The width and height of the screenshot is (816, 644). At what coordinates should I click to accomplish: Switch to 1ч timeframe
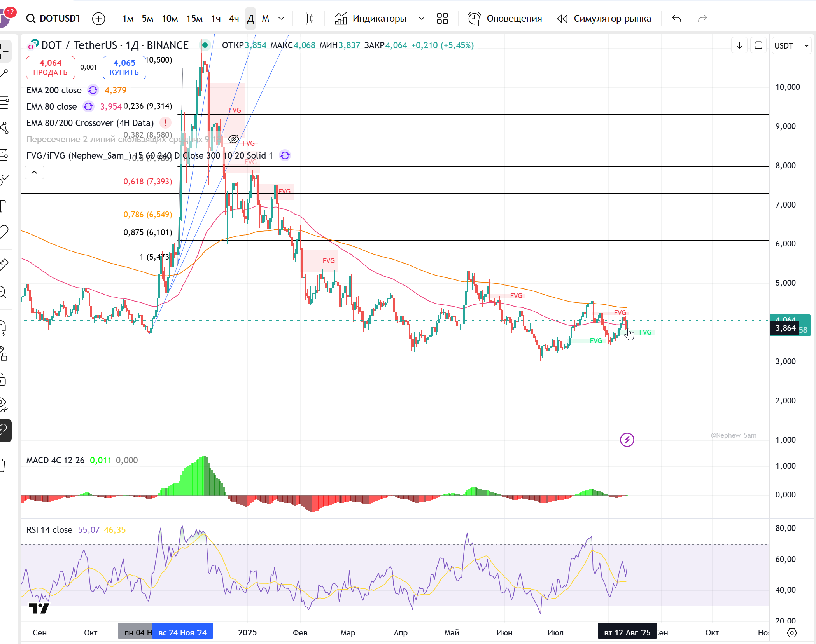216,18
